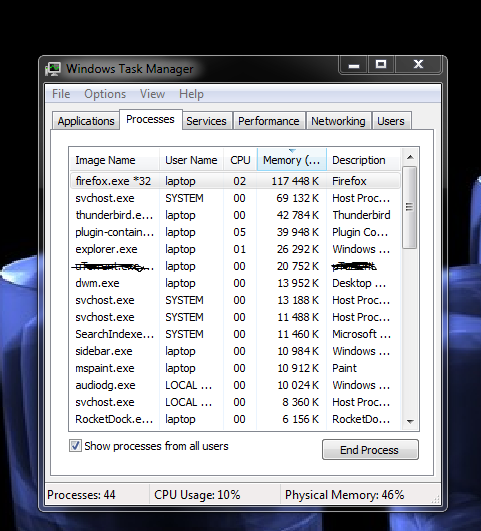Click the svchost.exe row using 13 188 K

tap(235, 300)
